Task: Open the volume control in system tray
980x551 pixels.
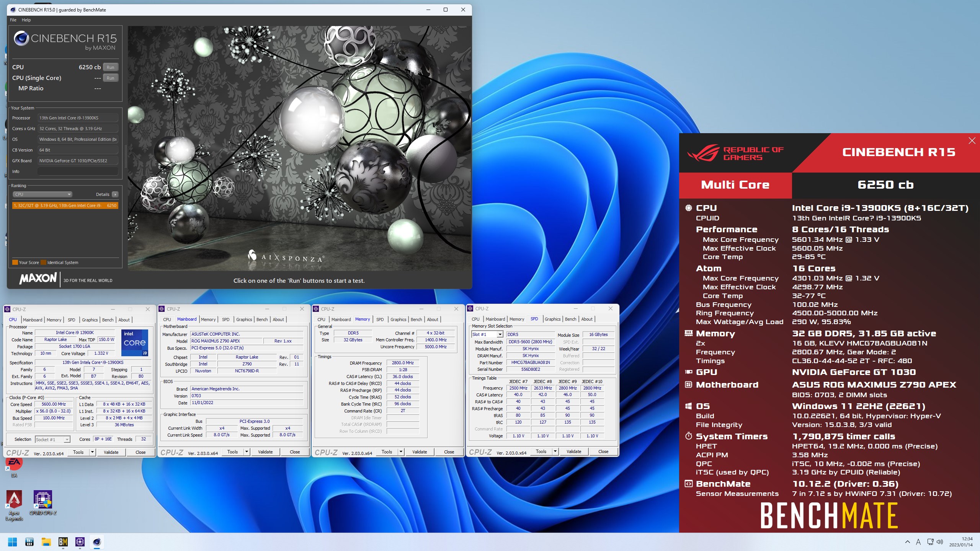Action: click(x=940, y=542)
